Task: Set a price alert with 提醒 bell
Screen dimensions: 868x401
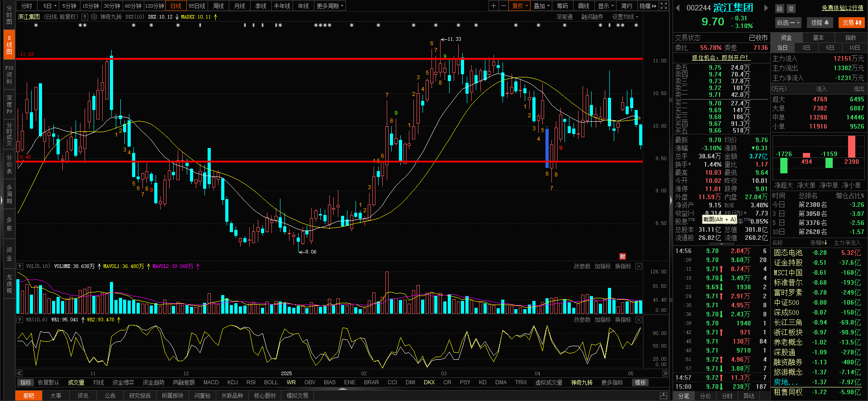Action: [820, 23]
